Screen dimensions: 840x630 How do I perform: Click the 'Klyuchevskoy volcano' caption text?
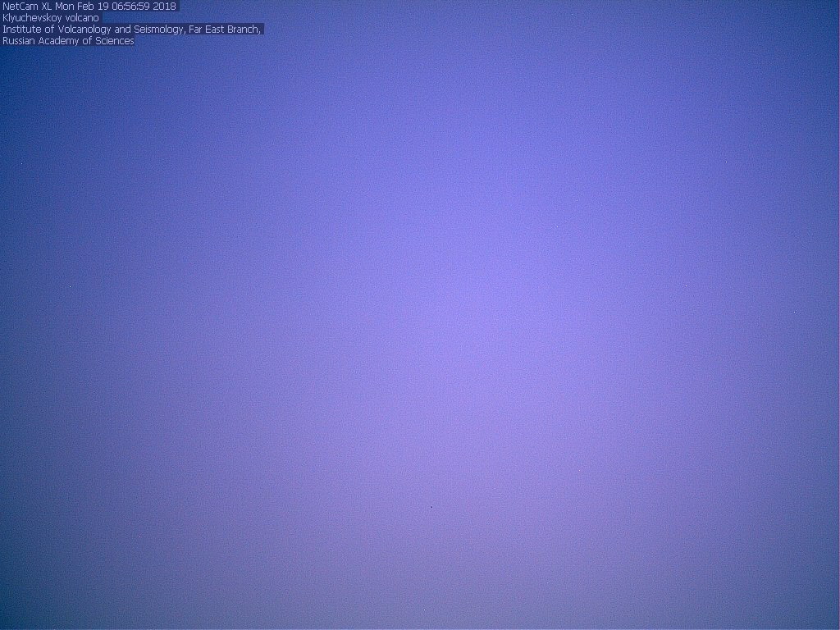pyautogui.click(x=51, y=18)
